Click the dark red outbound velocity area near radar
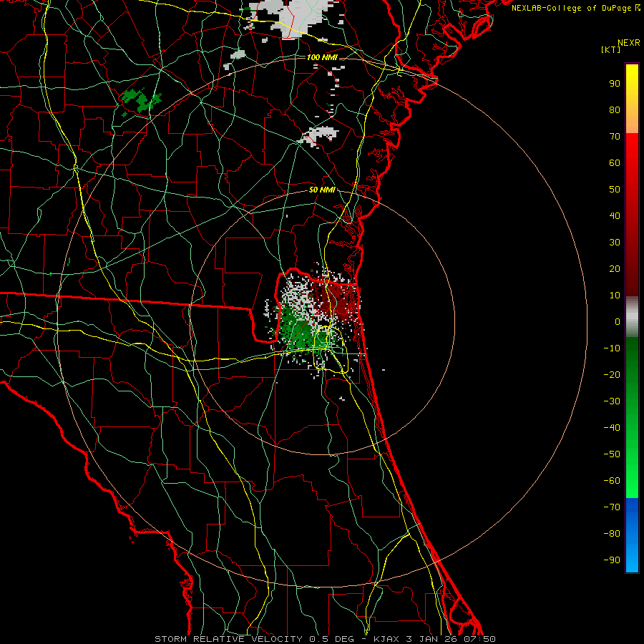The image size is (644, 644). point(335,302)
